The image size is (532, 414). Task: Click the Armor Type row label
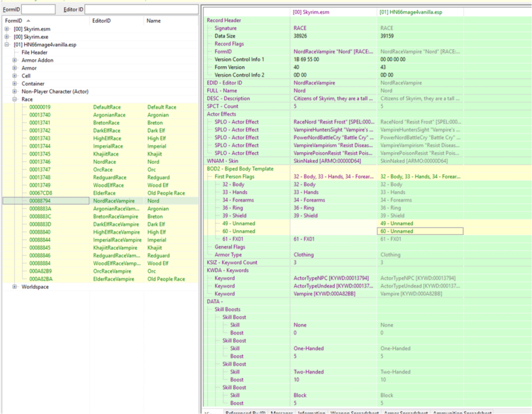tap(228, 255)
